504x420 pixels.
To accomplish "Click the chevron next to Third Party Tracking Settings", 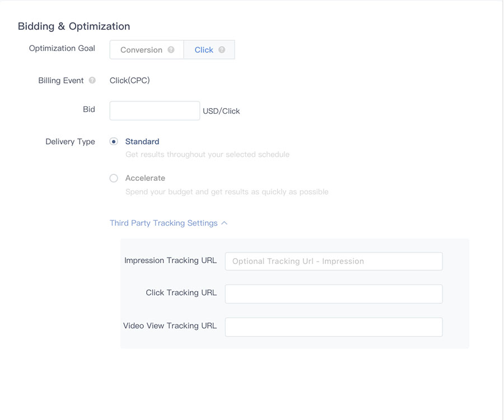I will point(224,222).
